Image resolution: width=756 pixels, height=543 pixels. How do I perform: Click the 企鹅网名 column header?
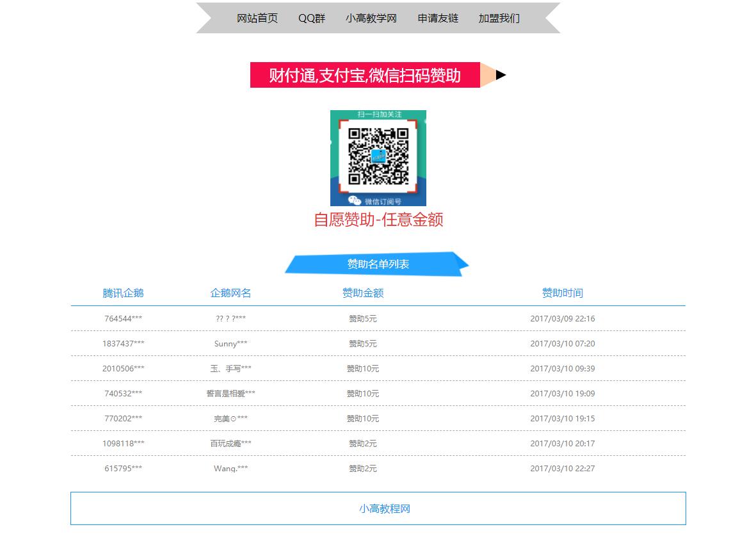click(230, 293)
